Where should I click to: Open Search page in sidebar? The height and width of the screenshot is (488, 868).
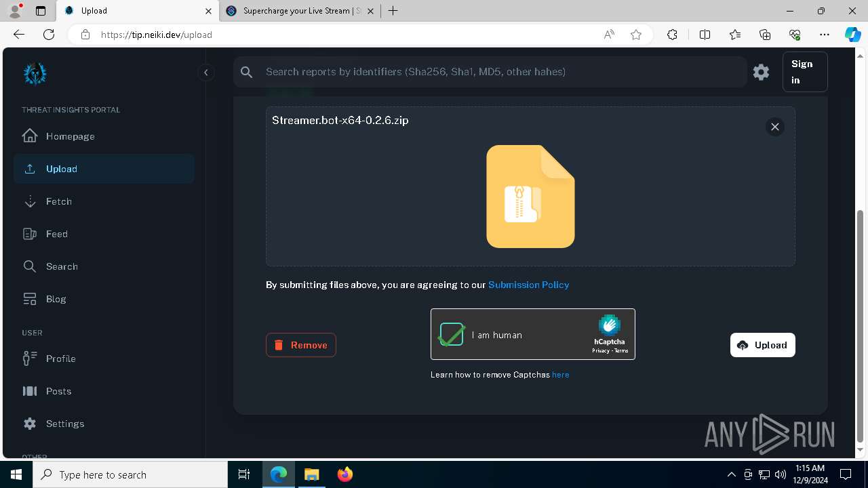pyautogui.click(x=104, y=266)
